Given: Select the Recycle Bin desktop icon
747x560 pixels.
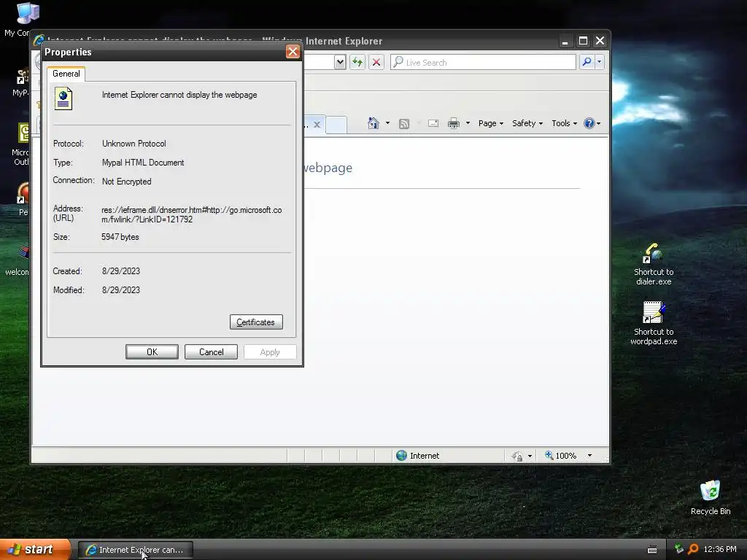Looking at the screenshot, I should (x=711, y=497).
